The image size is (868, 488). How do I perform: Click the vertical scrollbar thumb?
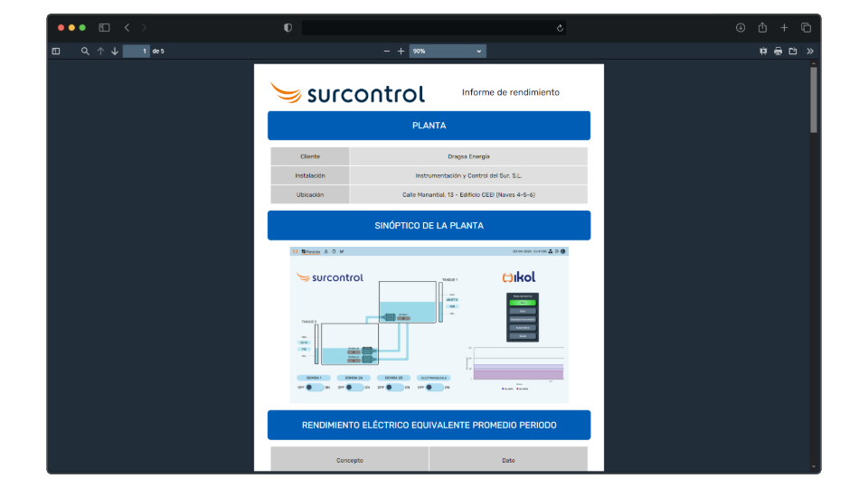[x=814, y=99]
